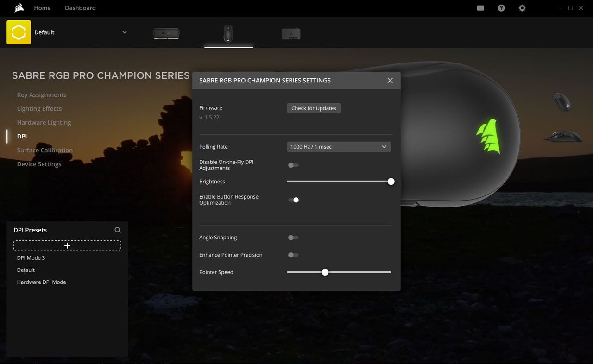The image size is (593, 364).
Task: Adjust the Pointer Speed slider handle
Action: 325,272
